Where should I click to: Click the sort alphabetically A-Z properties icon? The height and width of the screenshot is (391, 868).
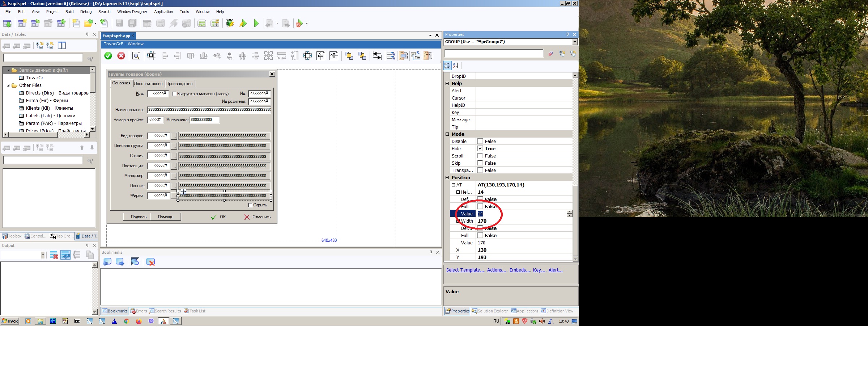456,66
